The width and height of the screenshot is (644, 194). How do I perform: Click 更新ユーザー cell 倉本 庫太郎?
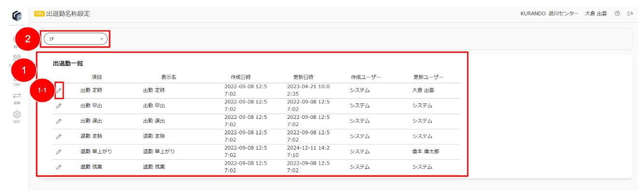426,152
